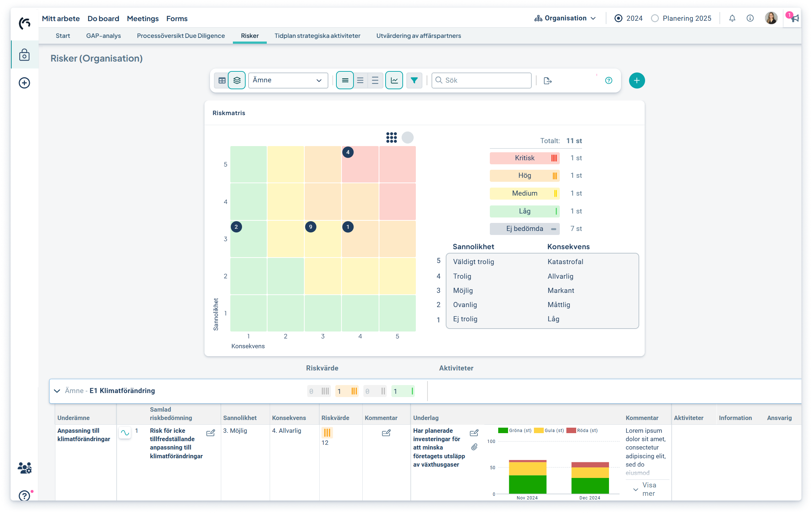Toggle the grouped layers view icon
The height and width of the screenshot is (514, 812).
coord(237,81)
